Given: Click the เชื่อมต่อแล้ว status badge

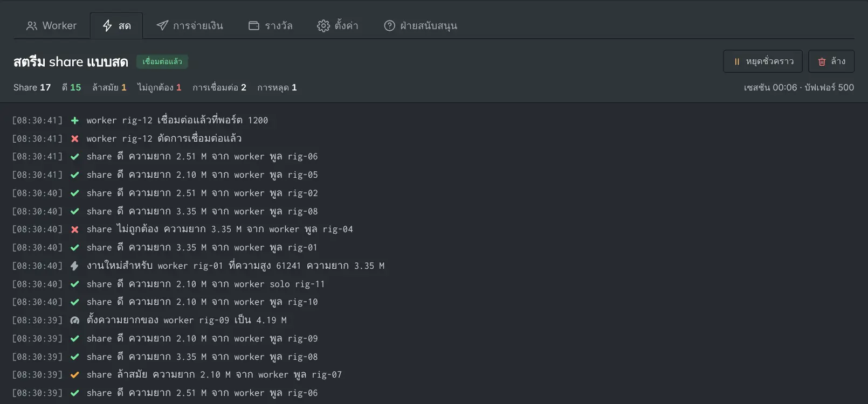Looking at the screenshot, I should pyautogui.click(x=162, y=61).
